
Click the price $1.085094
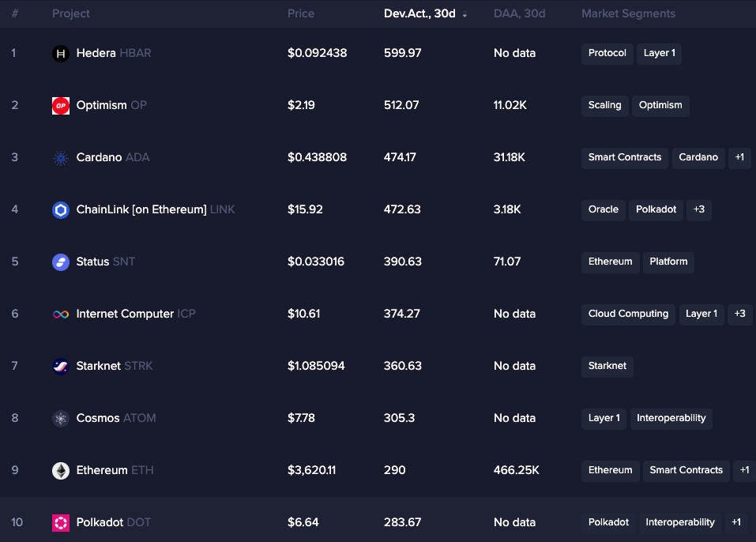316,366
